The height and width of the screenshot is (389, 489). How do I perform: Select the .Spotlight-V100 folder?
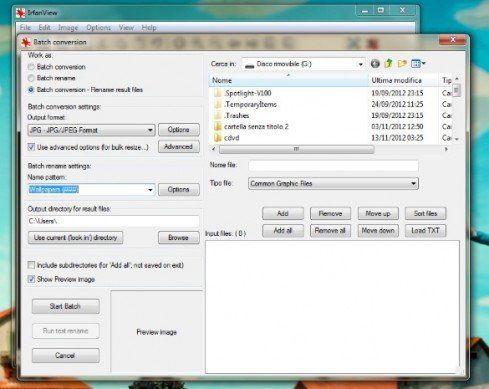248,93
